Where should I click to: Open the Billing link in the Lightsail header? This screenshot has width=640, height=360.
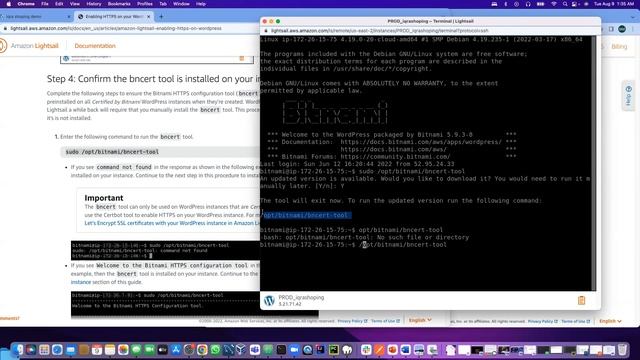click(619, 47)
